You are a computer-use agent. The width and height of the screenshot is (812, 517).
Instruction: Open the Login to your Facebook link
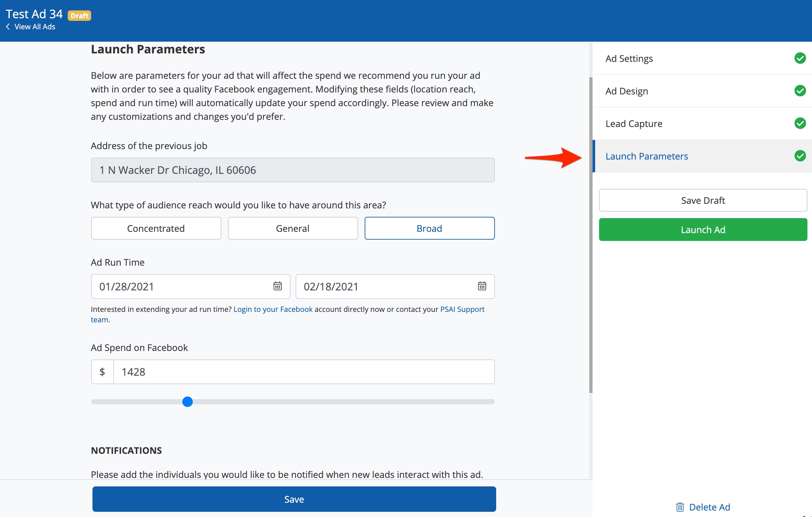(273, 309)
